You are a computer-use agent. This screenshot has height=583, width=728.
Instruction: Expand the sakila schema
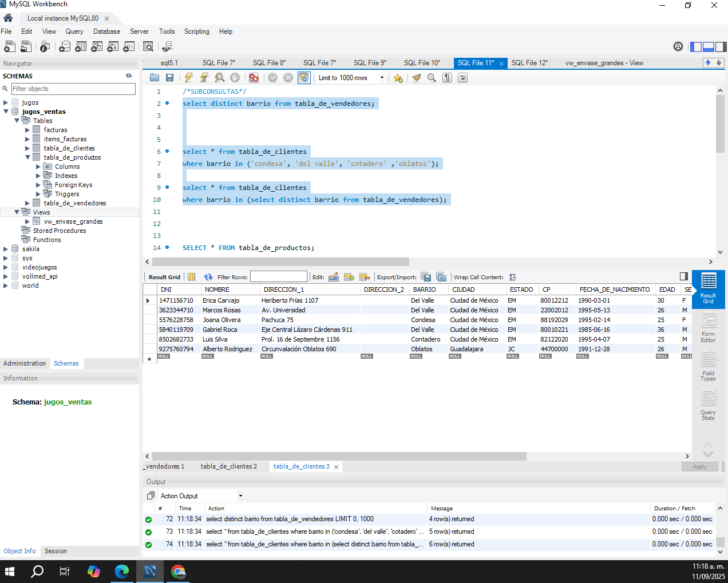6,249
